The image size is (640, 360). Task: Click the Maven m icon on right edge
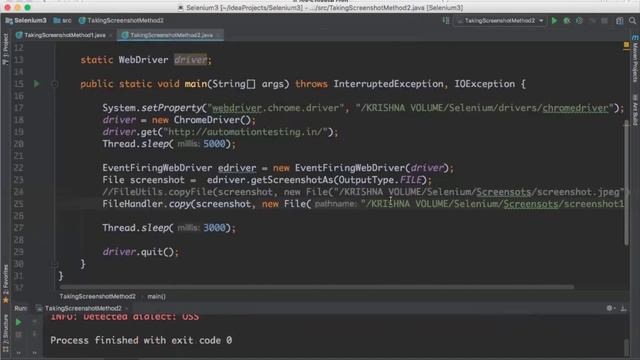(635, 38)
